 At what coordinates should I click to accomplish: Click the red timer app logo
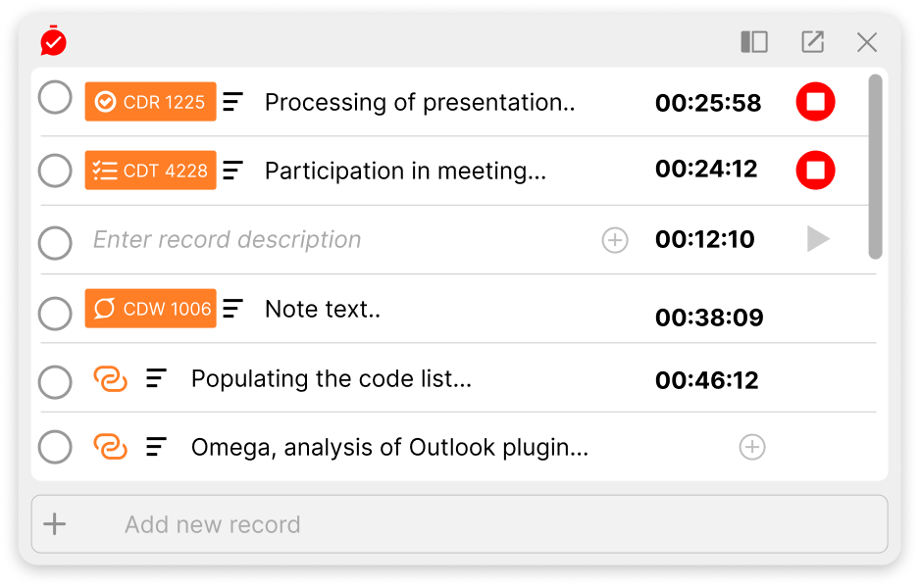coord(53,41)
